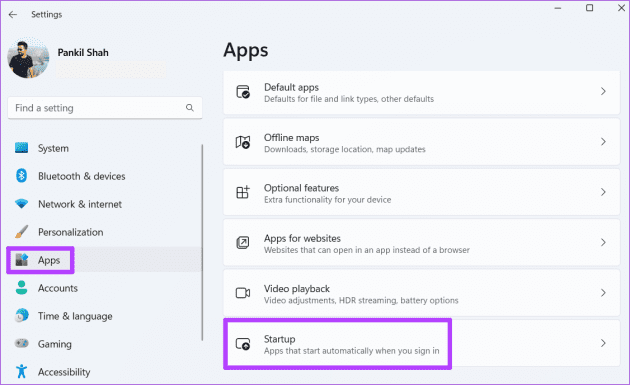Click the Apps for websites icon
630x385 pixels.
coord(243,242)
